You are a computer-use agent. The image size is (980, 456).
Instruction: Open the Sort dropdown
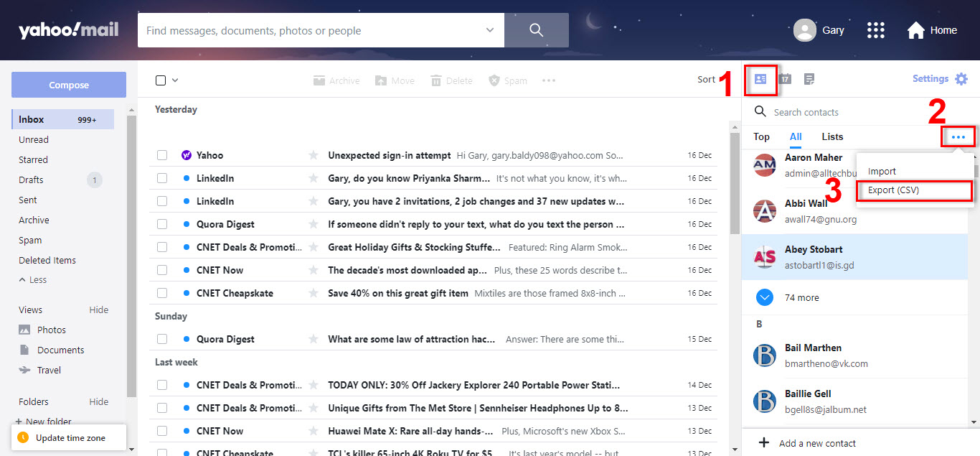pyautogui.click(x=707, y=80)
